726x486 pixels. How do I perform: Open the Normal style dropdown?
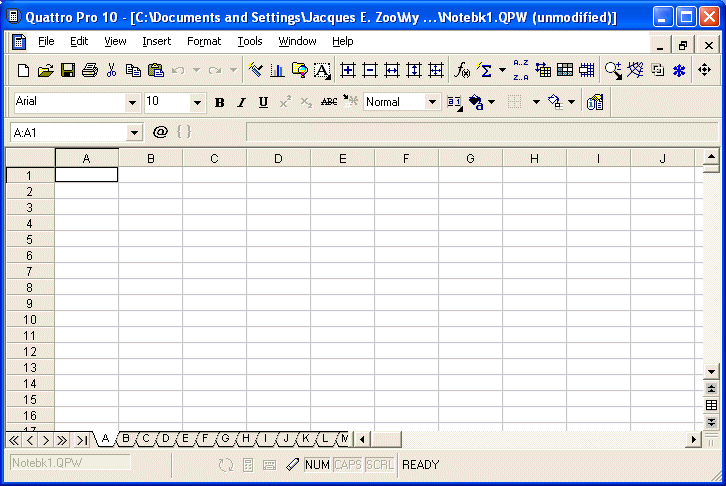[432, 102]
